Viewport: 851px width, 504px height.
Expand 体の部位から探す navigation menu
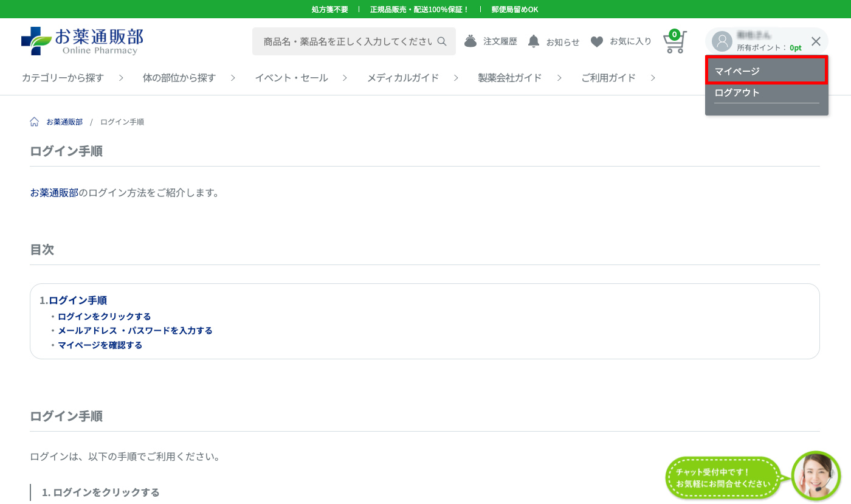click(179, 78)
